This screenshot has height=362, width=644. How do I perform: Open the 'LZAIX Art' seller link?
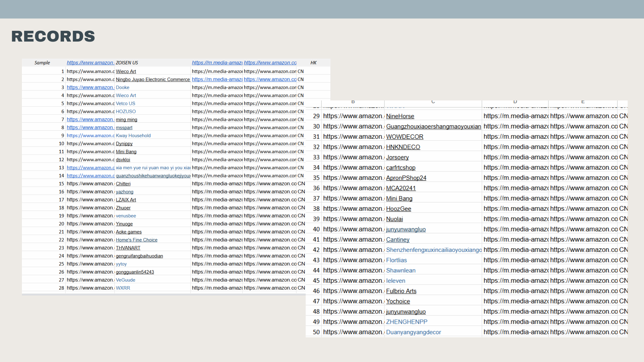(x=126, y=200)
